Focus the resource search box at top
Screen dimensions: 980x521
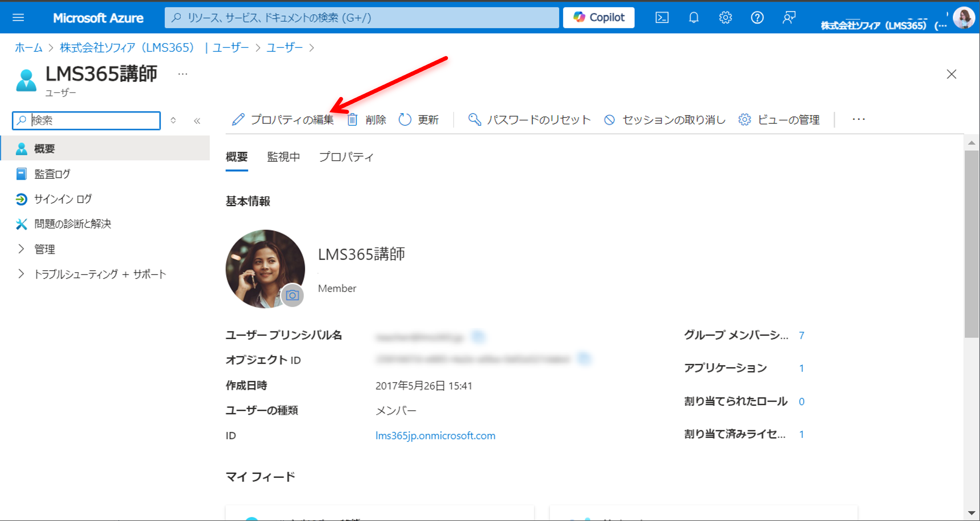(x=361, y=18)
